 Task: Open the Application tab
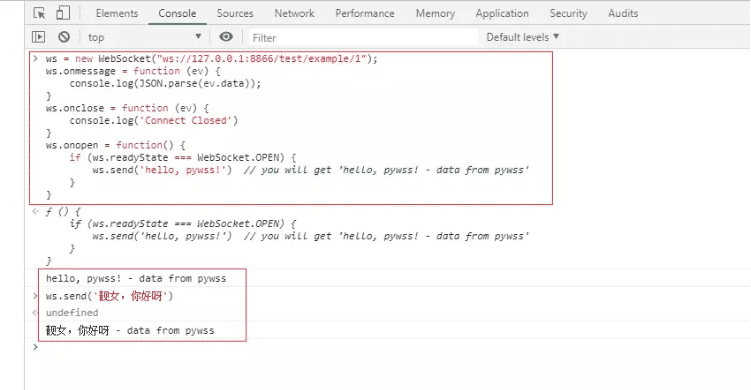tap(502, 13)
